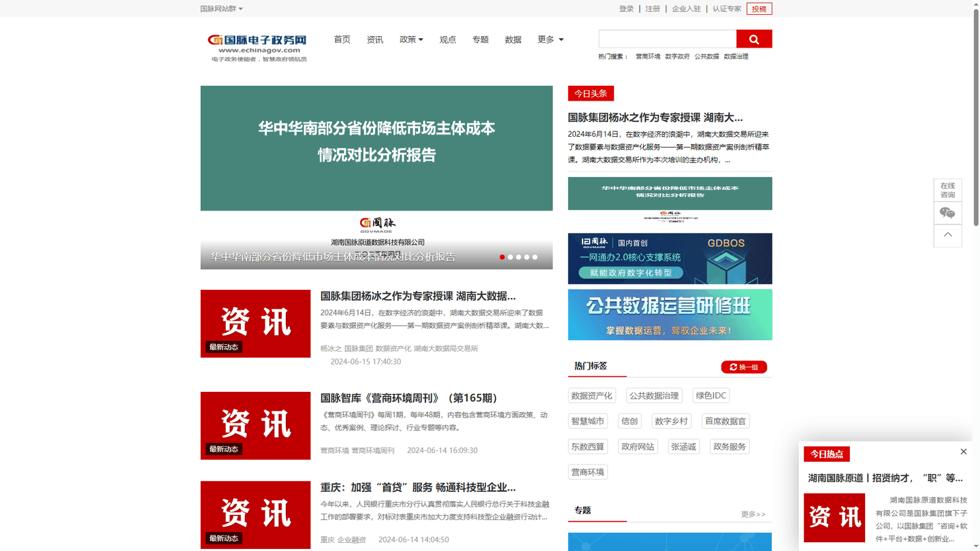Select hot search term 营商环境
The width and height of the screenshot is (980, 551).
click(x=648, y=56)
